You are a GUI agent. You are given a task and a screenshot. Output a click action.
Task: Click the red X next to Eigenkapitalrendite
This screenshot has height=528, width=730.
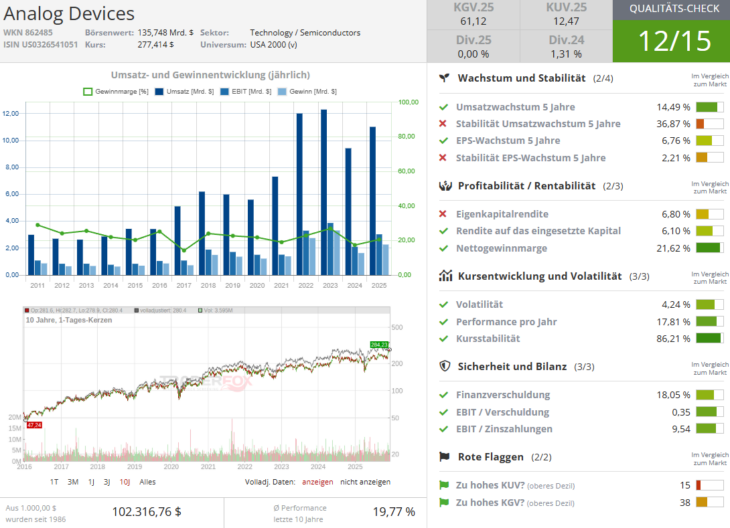[443, 214]
